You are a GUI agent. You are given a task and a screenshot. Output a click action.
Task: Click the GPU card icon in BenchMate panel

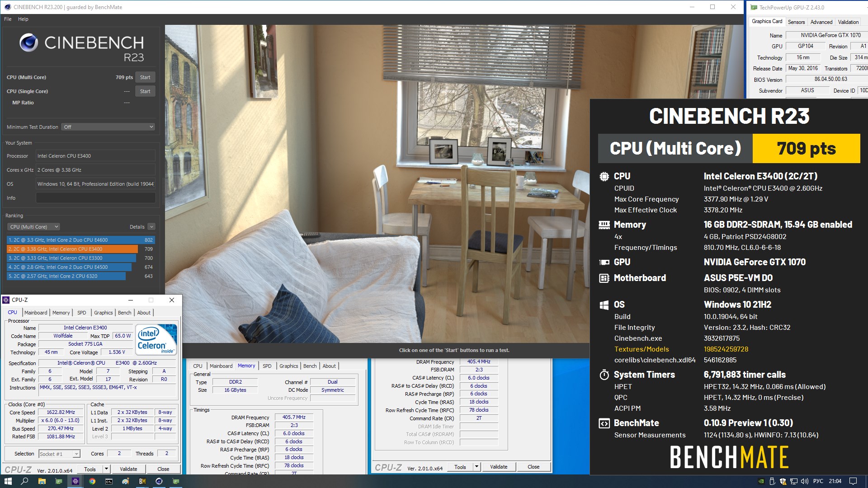pos(604,262)
